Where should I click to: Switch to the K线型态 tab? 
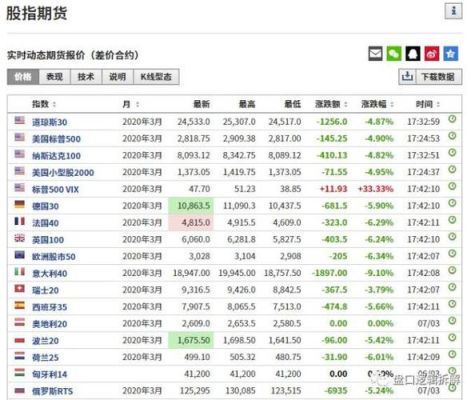[156, 77]
